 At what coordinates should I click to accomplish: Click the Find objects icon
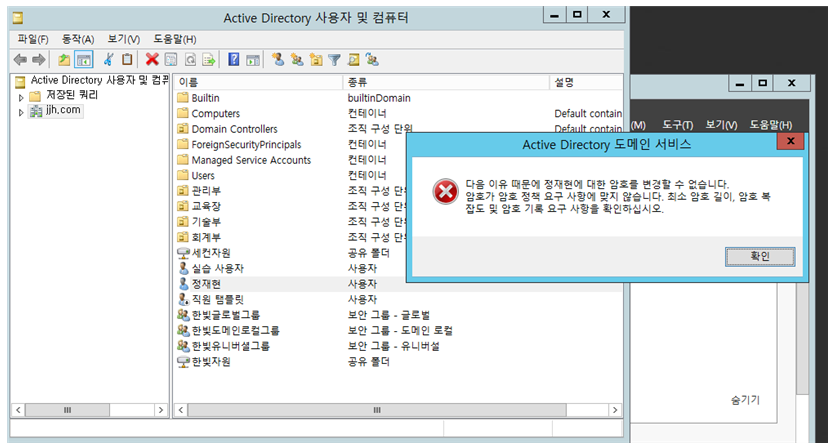tap(353, 60)
